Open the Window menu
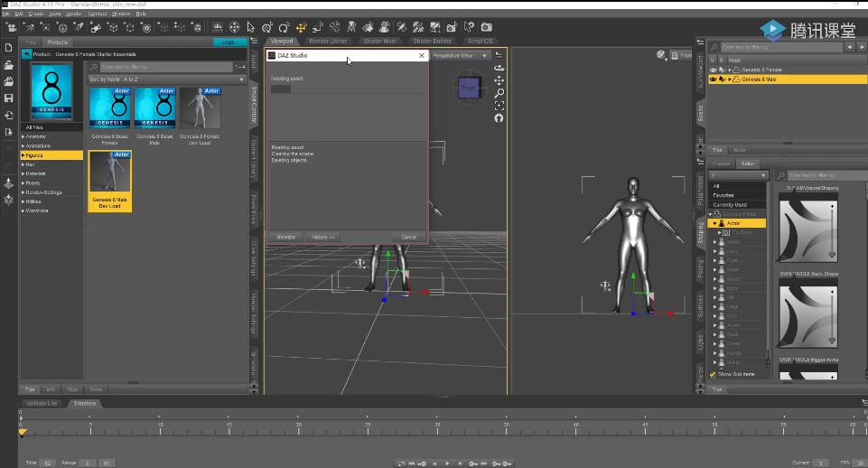Screen dimensions: 868x468 tap(121, 14)
